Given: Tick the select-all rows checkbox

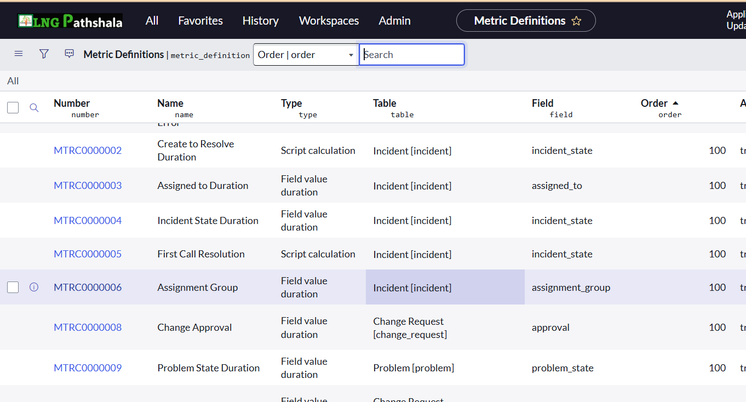Looking at the screenshot, I should pos(13,108).
